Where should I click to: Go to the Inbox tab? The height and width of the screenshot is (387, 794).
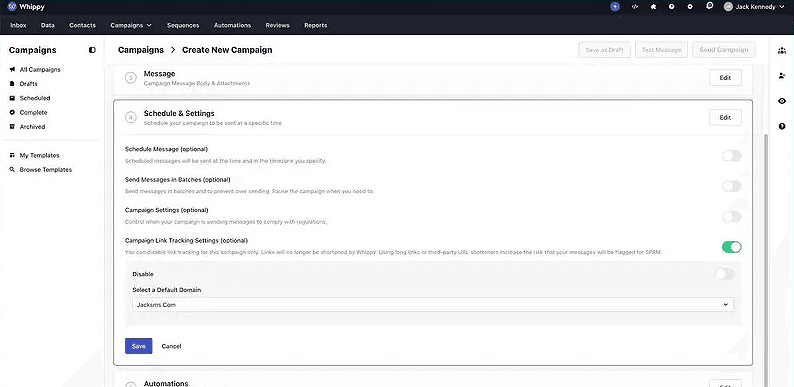(18, 25)
